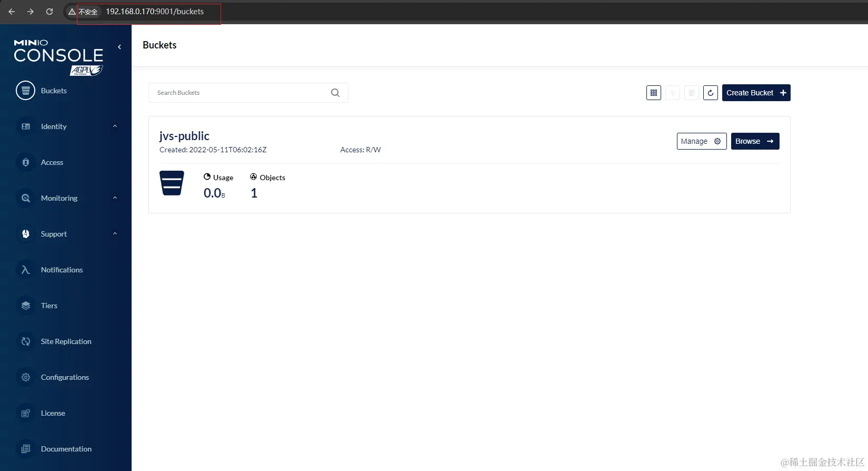Click the Create Bucket button
868x471 pixels.
point(756,93)
